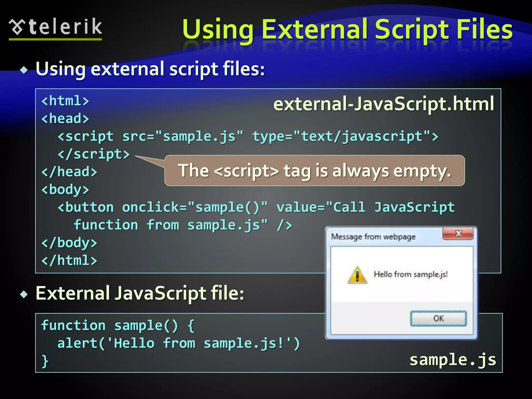The width and height of the screenshot is (532, 399).
Task: Close the Message from webpage dialog
Action: click(x=458, y=234)
